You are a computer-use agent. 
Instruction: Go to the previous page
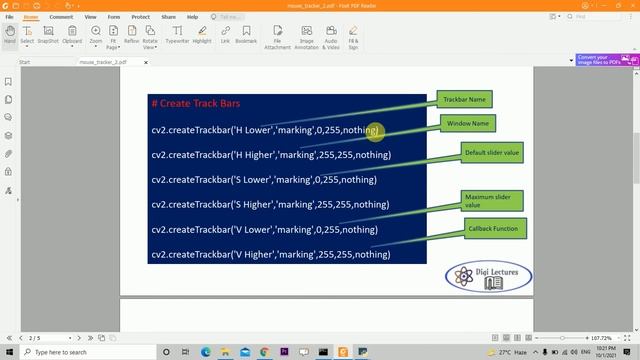[x=21, y=338]
